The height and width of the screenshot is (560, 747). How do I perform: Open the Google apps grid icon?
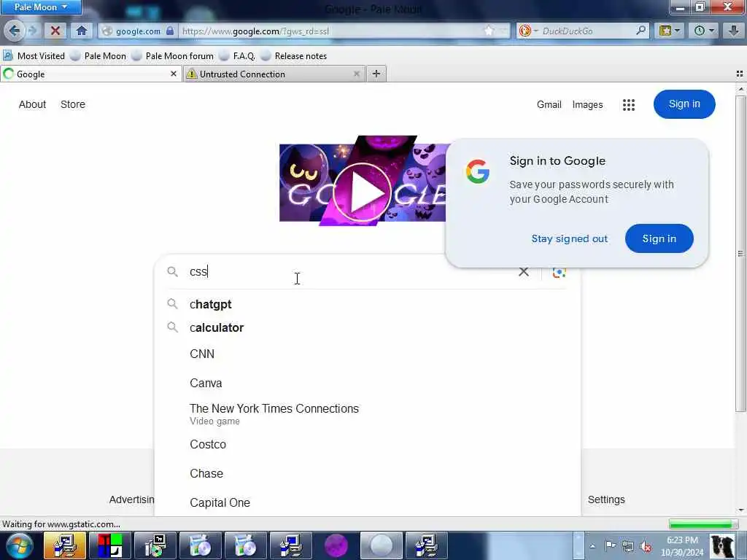pos(629,105)
